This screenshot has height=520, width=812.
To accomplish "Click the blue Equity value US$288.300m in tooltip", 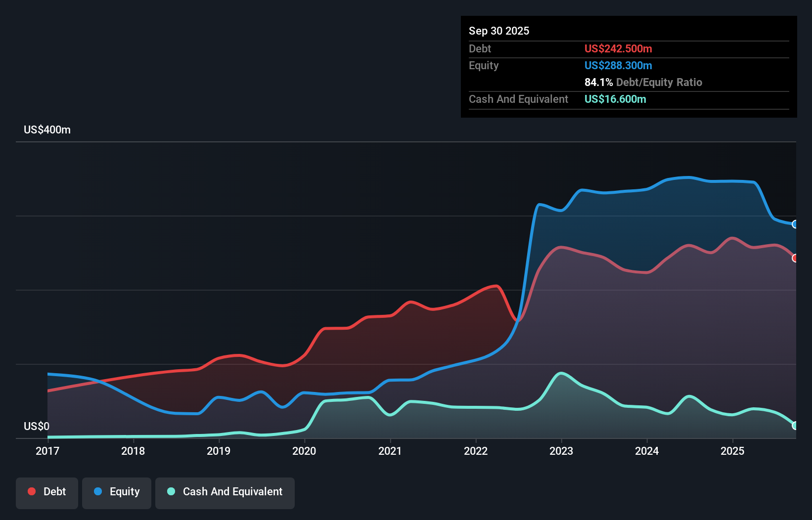I will click(618, 65).
